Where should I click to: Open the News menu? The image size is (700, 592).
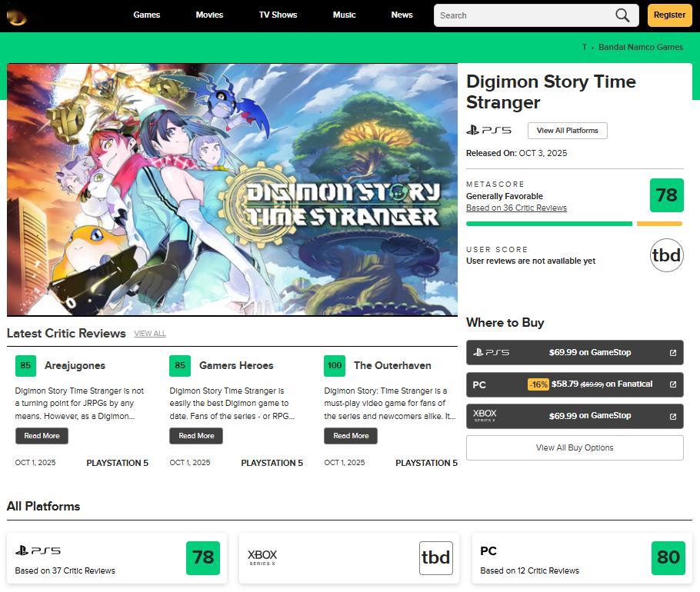point(402,15)
